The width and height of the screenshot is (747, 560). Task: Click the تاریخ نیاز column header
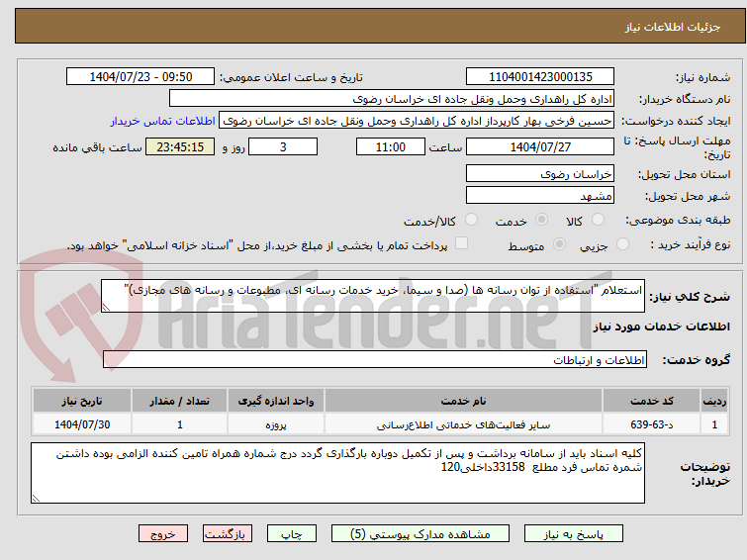(x=82, y=401)
